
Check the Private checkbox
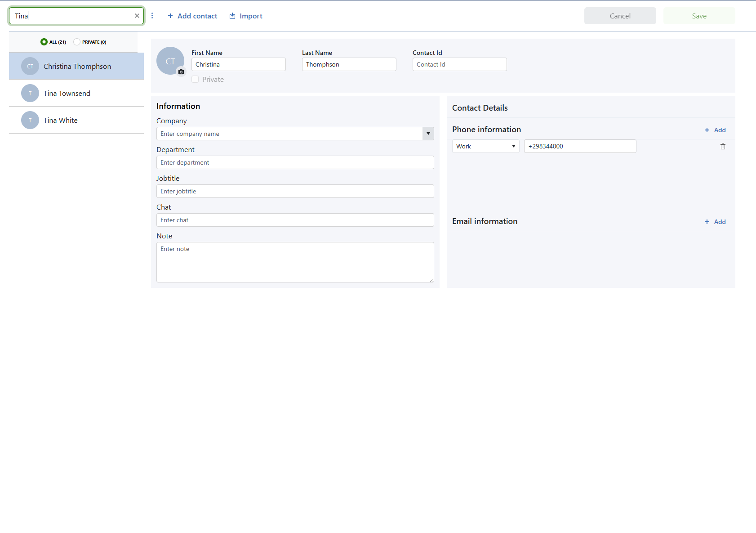pos(195,79)
